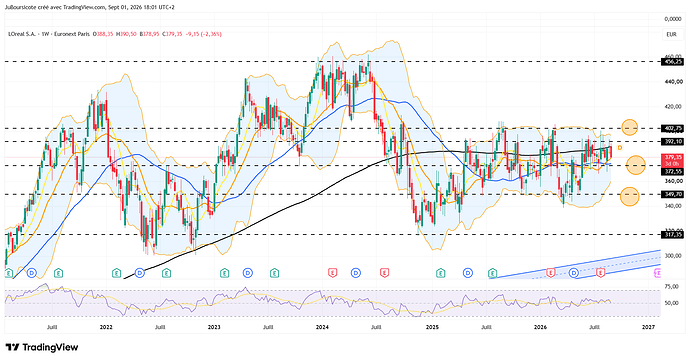Click the red 379,35 current price label
Image resolution: width=690 pixels, height=360 pixels.
pos(672,157)
